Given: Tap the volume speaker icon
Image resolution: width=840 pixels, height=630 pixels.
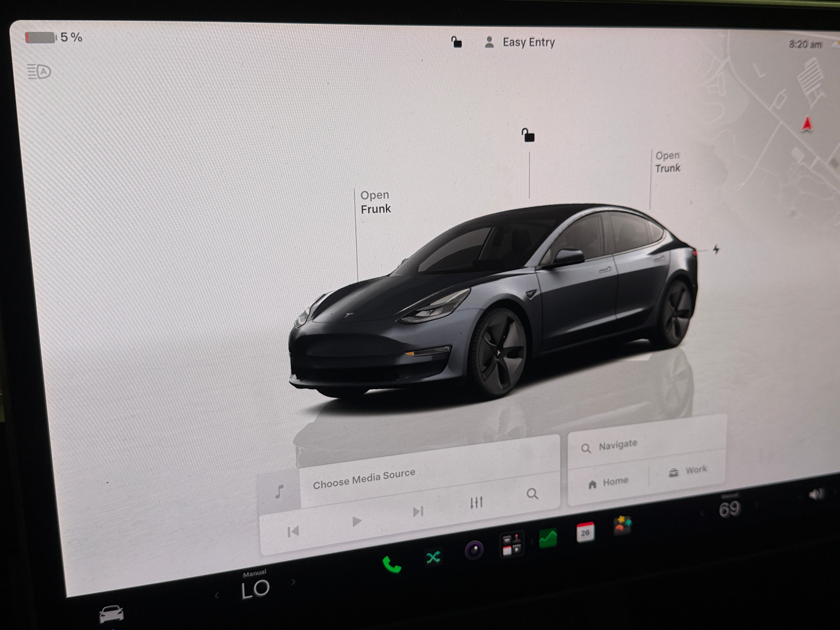Looking at the screenshot, I should pos(816,494).
